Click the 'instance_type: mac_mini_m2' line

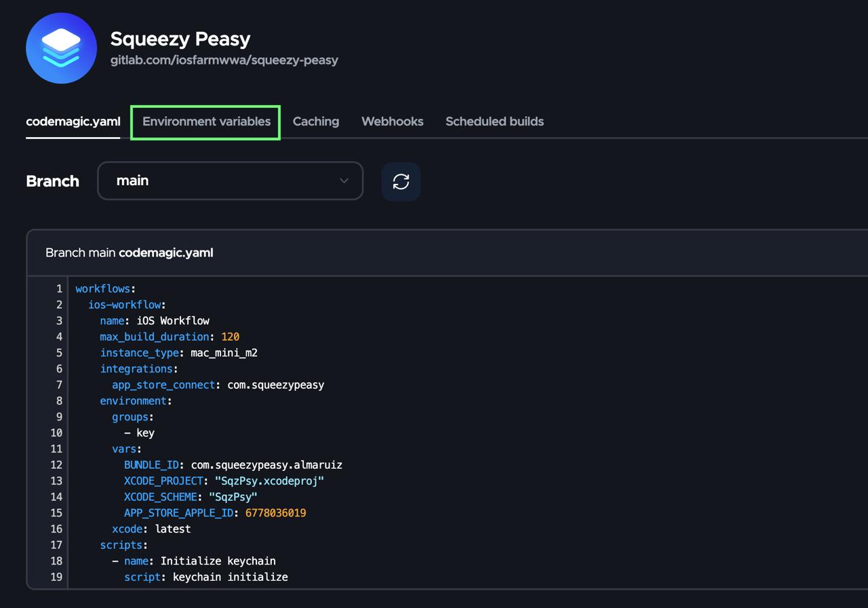pyautogui.click(x=179, y=353)
